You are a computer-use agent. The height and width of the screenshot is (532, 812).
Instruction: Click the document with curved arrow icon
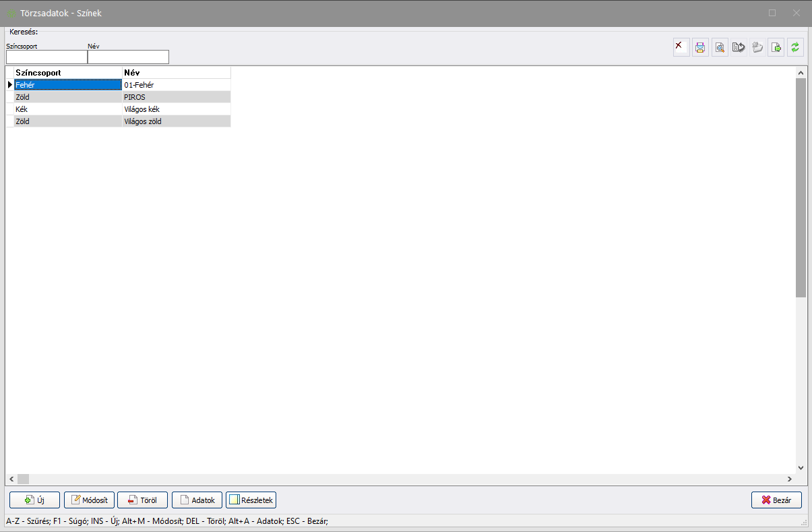click(739, 47)
